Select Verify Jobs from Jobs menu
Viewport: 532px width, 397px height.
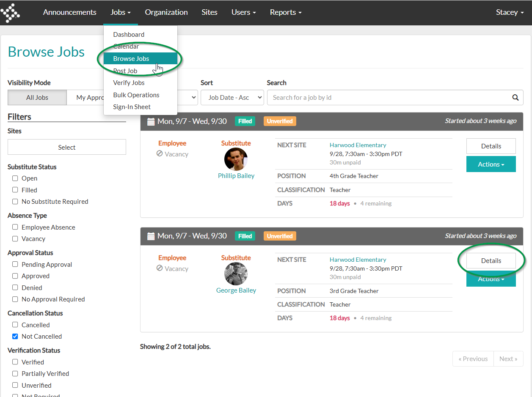(x=129, y=83)
